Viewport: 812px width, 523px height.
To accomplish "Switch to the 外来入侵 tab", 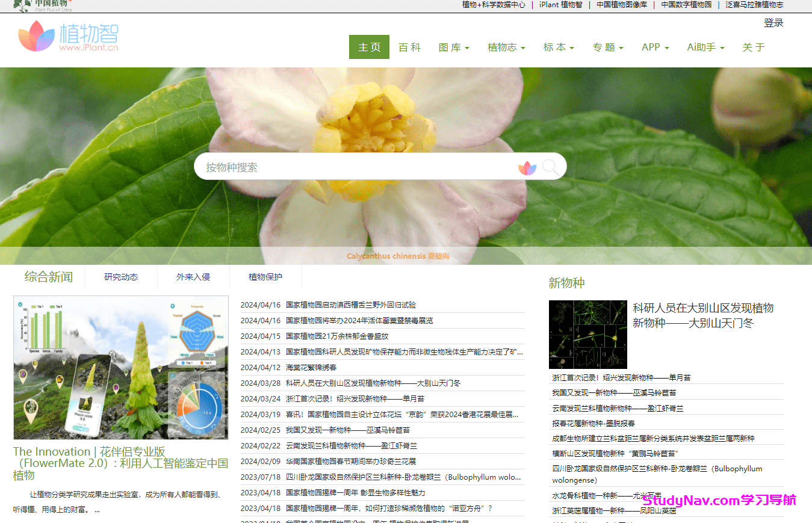I will [x=193, y=277].
